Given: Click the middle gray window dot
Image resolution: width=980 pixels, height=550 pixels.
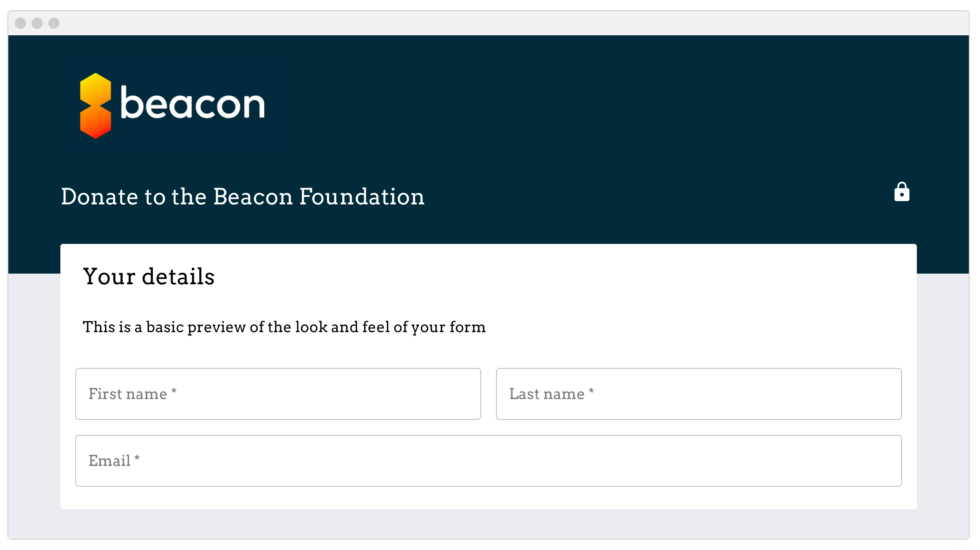Looking at the screenshot, I should click(x=37, y=23).
